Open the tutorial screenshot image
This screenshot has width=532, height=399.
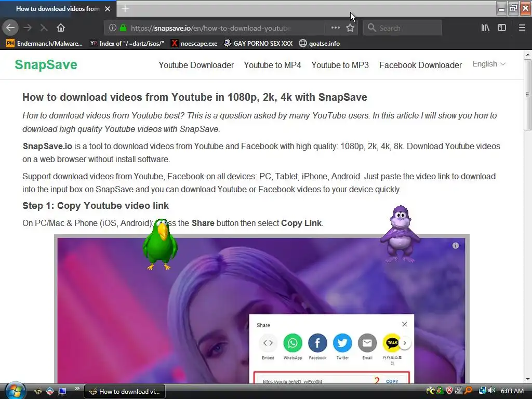click(262, 309)
